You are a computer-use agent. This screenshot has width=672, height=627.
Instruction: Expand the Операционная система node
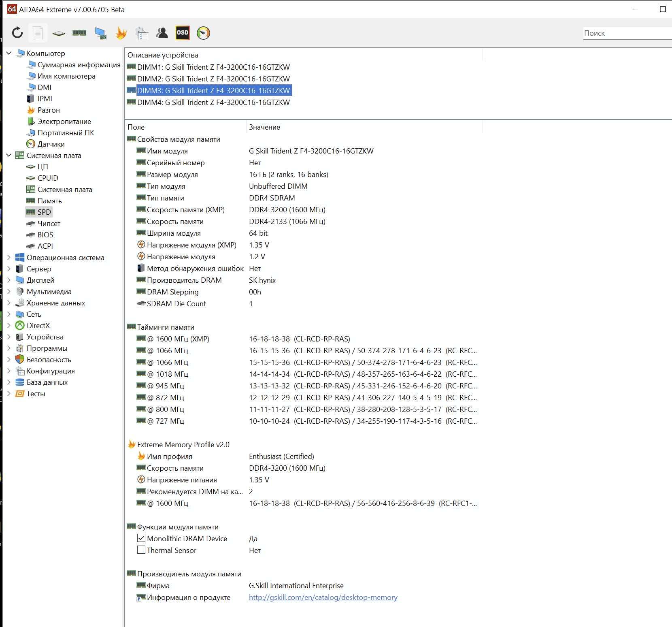coord(9,257)
